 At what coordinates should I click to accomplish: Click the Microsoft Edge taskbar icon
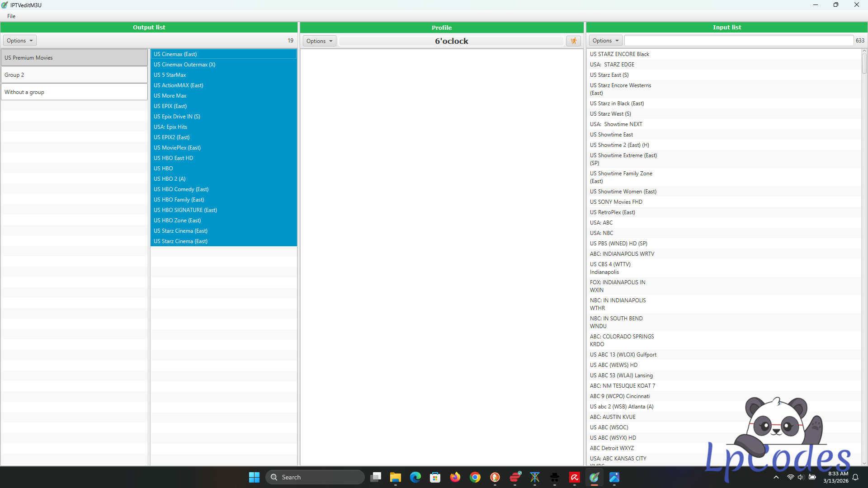[415, 477]
